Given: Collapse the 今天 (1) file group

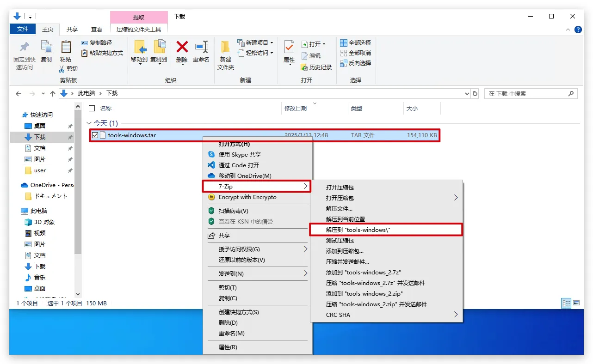Looking at the screenshot, I should click(x=89, y=123).
